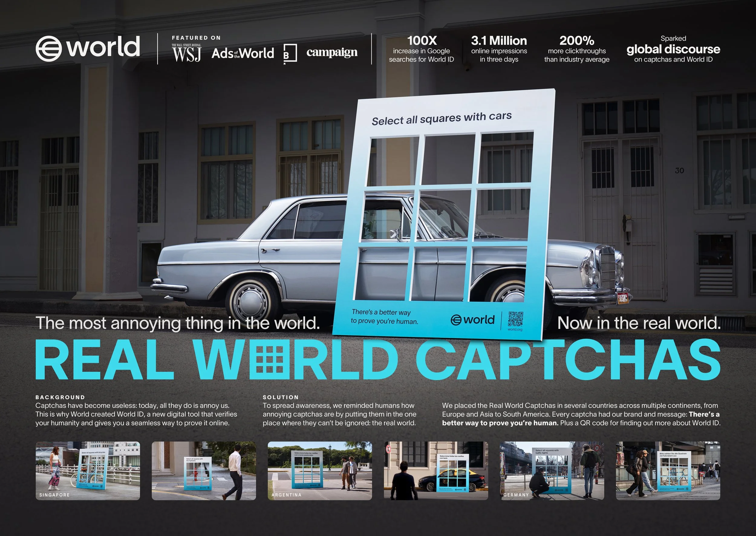
Task: Click the square B bracket logo
Action: [x=290, y=53]
